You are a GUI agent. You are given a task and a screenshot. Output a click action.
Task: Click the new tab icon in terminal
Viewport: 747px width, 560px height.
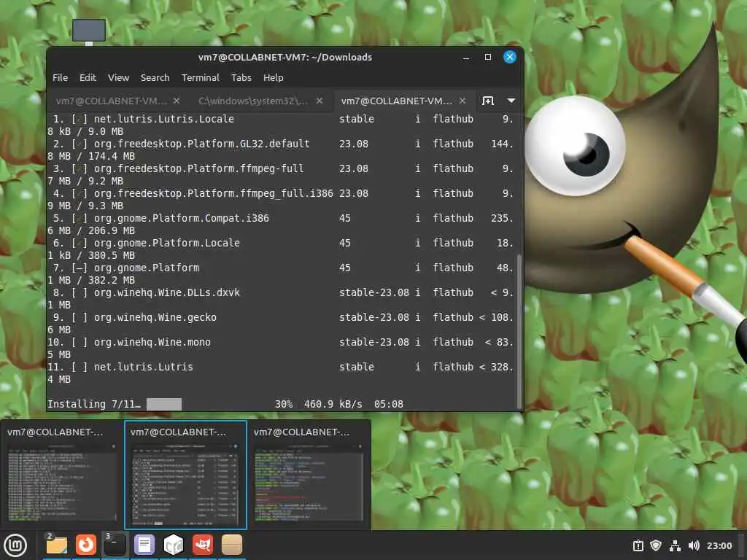[487, 101]
